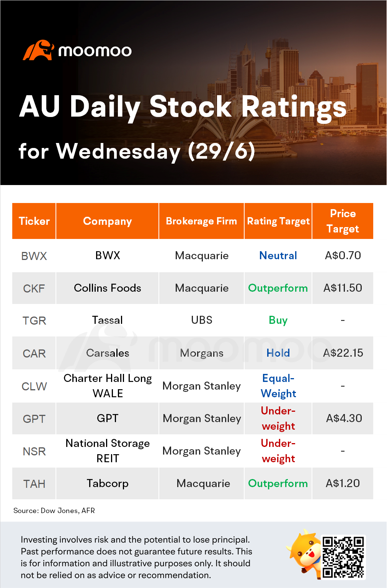Select the Price Target column header
This screenshot has width=387, height=588.
343,221
